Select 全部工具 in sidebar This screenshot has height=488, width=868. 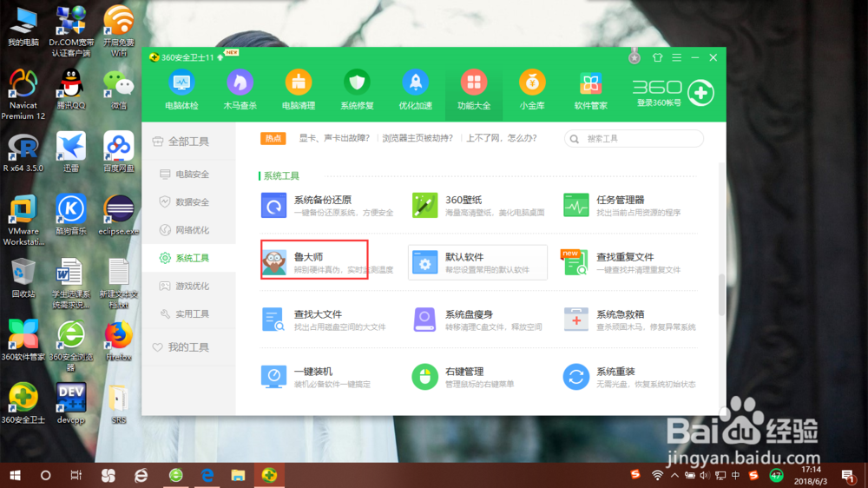pos(188,142)
